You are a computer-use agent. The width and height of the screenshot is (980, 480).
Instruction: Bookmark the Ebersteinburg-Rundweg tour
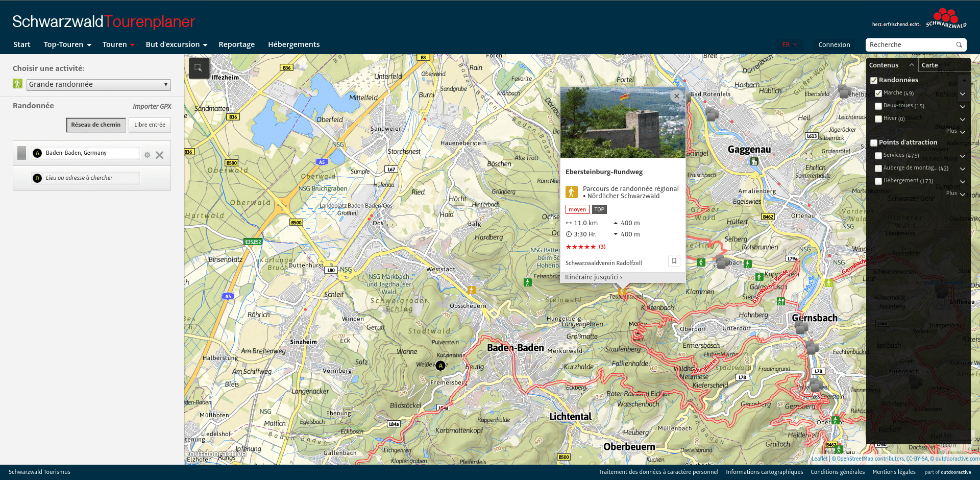click(674, 261)
